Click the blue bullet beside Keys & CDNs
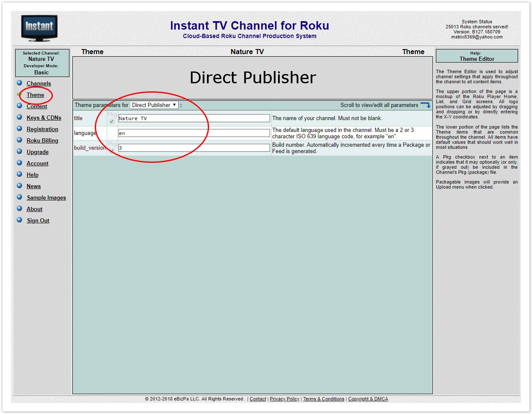 19,117
